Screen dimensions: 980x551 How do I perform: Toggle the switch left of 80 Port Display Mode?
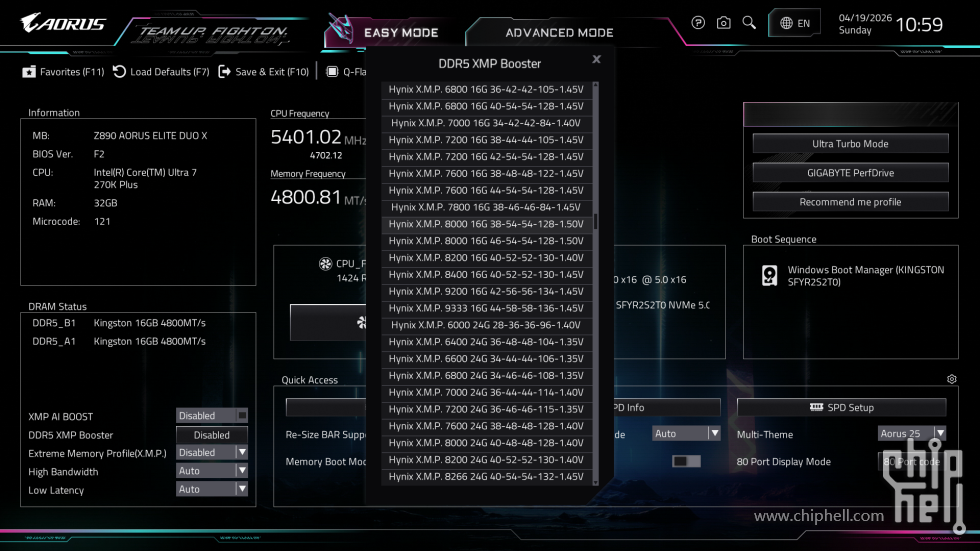pos(686,461)
